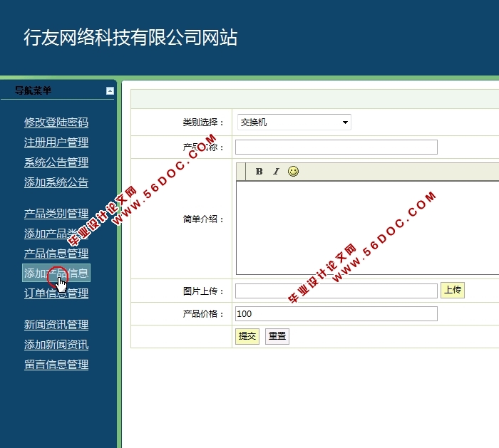Open the smiley emoticon picker
The height and width of the screenshot is (448, 499).
click(x=293, y=172)
